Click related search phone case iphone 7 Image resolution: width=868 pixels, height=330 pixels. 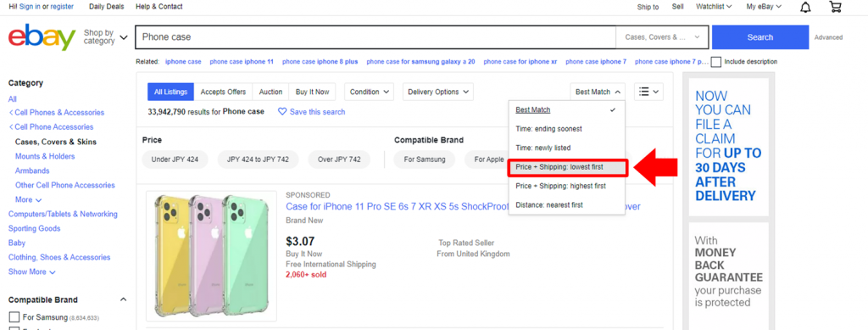[596, 61]
